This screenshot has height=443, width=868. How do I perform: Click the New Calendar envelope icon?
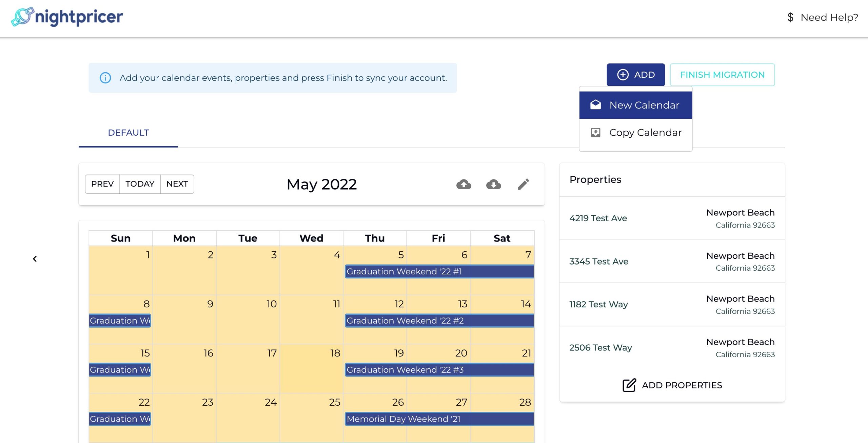tap(595, 104)
